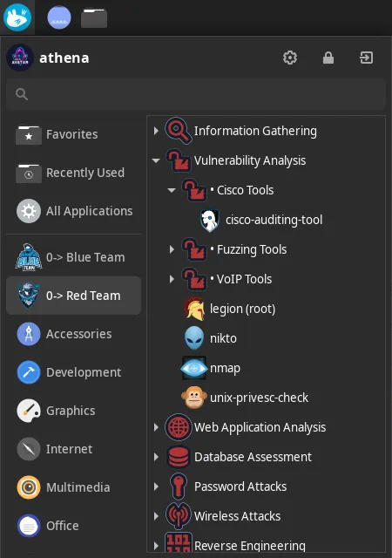Collapse Vulnerability Analysis arrow
Screen dimensions: 392x558
click(156, 160)
